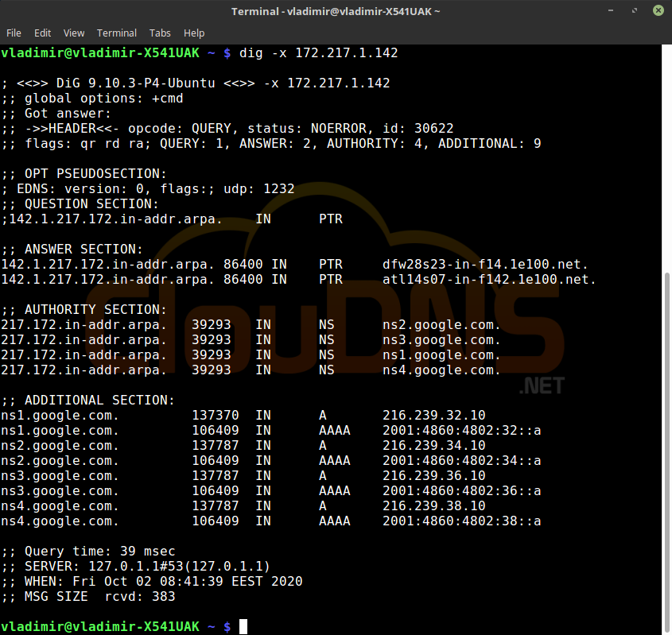The width and height of the screenshot is (672, 635).
Task: Click IP address '216.239.34.10'
Action: 433,445
